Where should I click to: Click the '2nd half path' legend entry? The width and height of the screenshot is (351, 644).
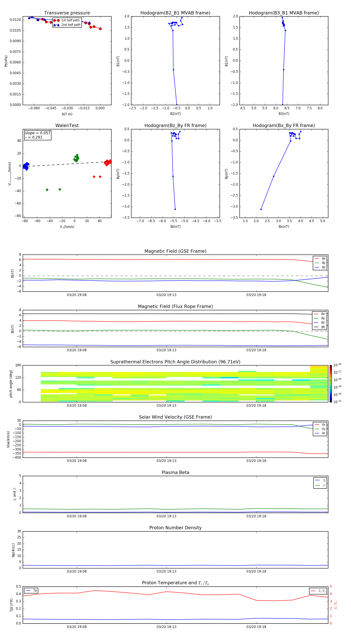tap(67, 25)
